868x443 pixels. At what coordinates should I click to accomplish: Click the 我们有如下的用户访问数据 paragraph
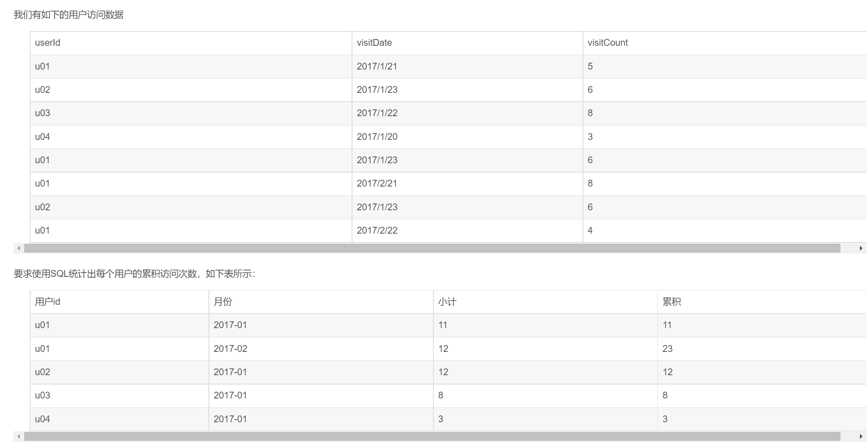pyautogui.click(x=69, y=15)
